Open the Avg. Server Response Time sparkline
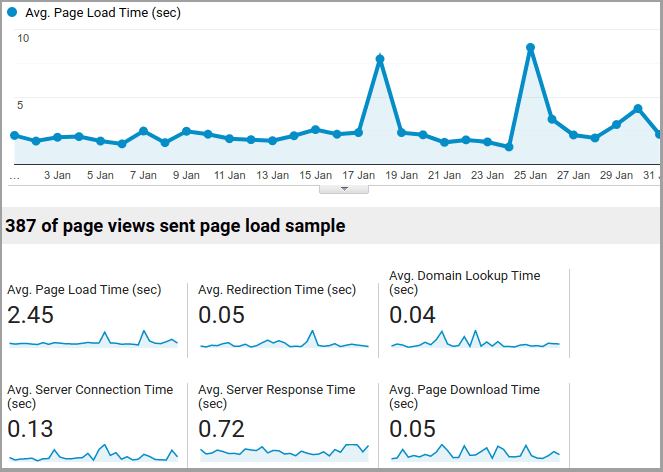This screenshot has height=472, width=663. (x=284, y=453)
